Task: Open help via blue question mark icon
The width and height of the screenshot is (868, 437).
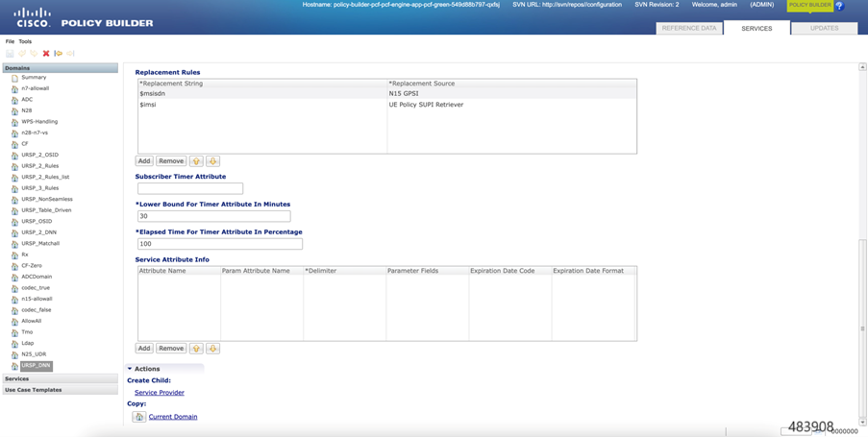Action: point(839,6)
